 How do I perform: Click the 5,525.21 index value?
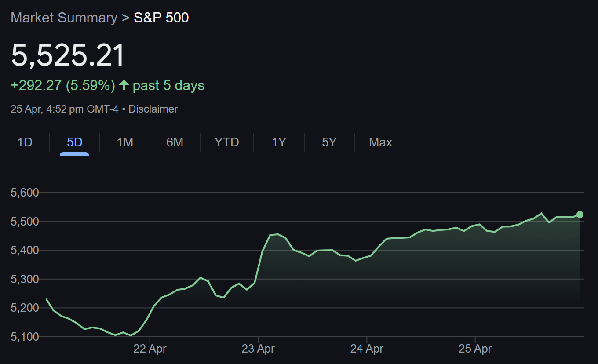[68, 55]
